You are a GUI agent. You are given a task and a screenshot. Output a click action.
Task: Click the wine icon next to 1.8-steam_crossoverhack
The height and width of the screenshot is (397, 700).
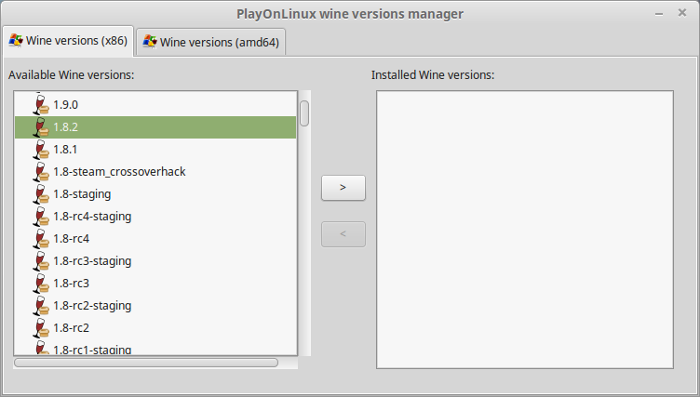tap(41, 171)
